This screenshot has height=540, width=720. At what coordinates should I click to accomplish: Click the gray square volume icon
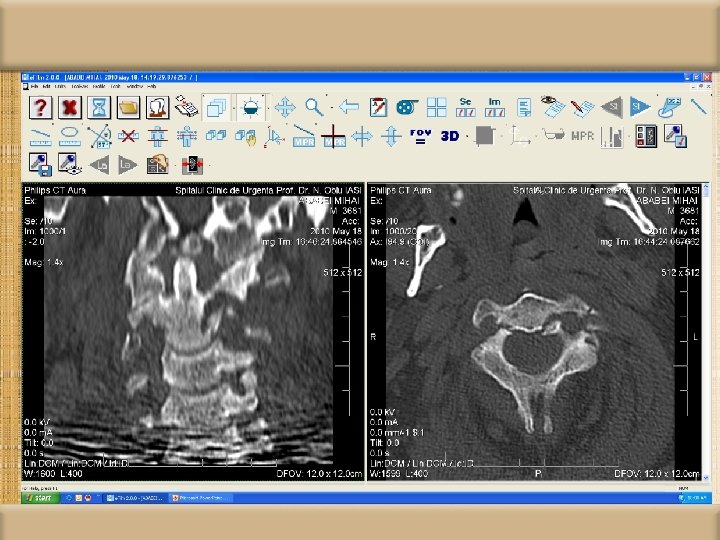click(484, 136)
